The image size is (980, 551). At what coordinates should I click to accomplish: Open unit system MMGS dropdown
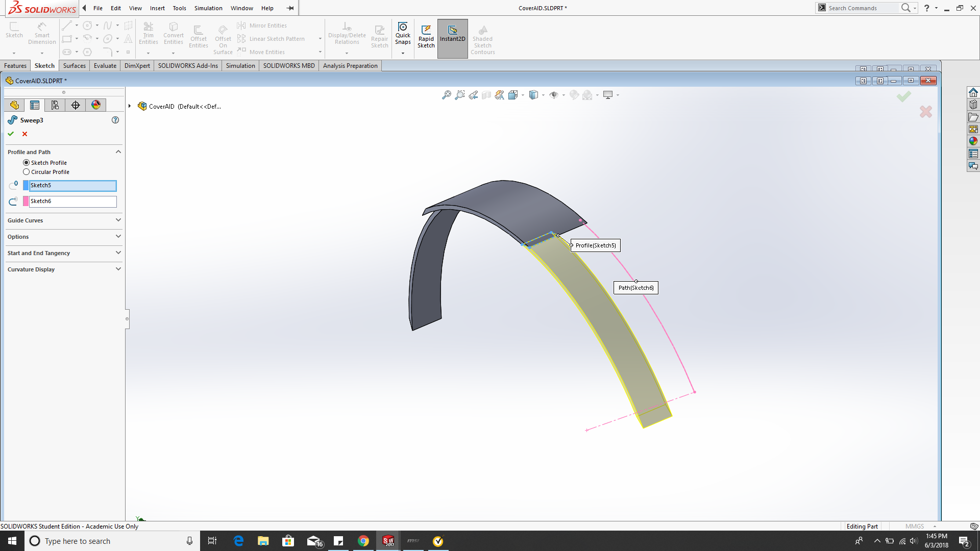[935, 527]
